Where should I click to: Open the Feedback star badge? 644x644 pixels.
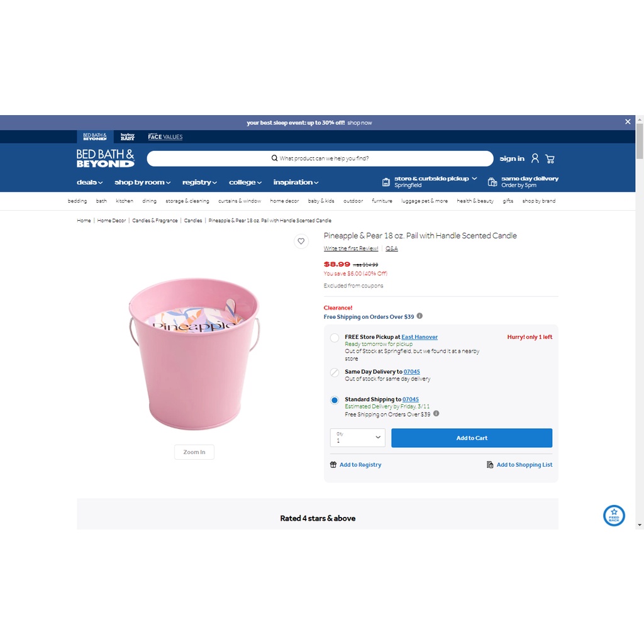coord(614,515)
